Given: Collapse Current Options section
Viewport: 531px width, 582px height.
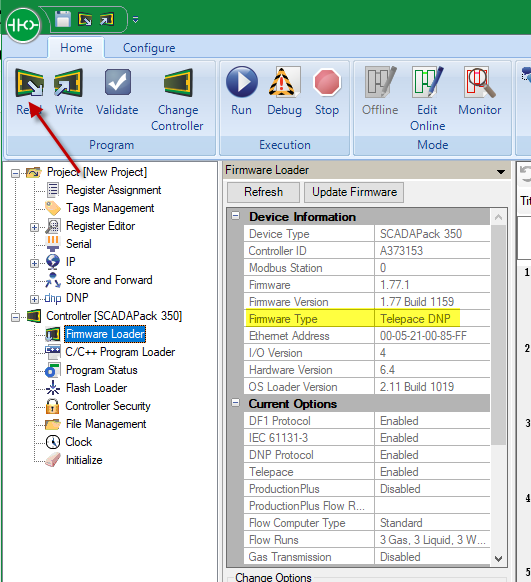Looking at the screenshot, I should click(236, 403).
